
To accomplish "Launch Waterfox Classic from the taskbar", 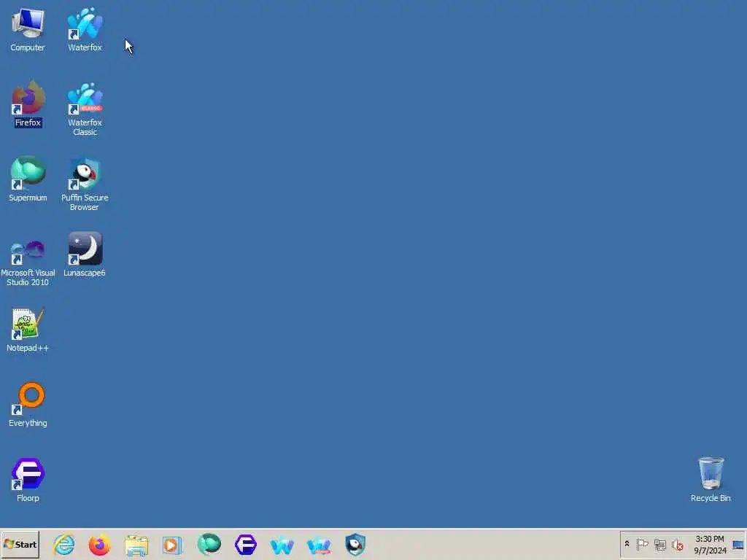I will [319, 545].
